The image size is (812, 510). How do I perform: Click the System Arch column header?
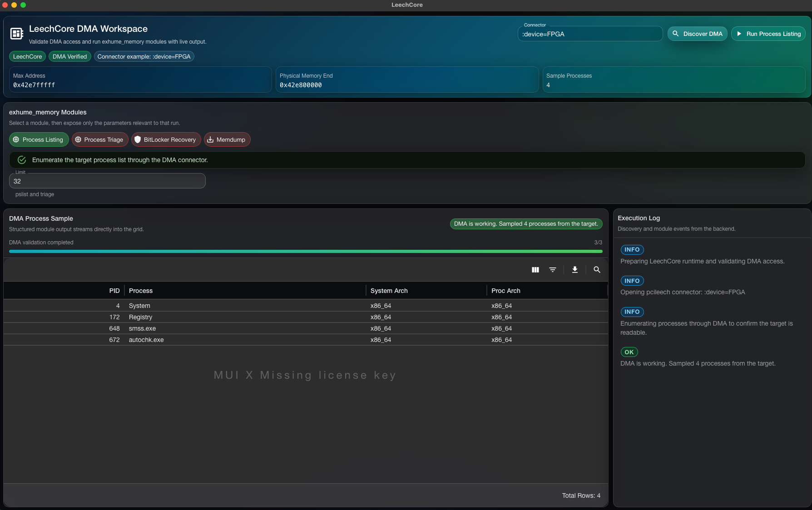point(389,291)
